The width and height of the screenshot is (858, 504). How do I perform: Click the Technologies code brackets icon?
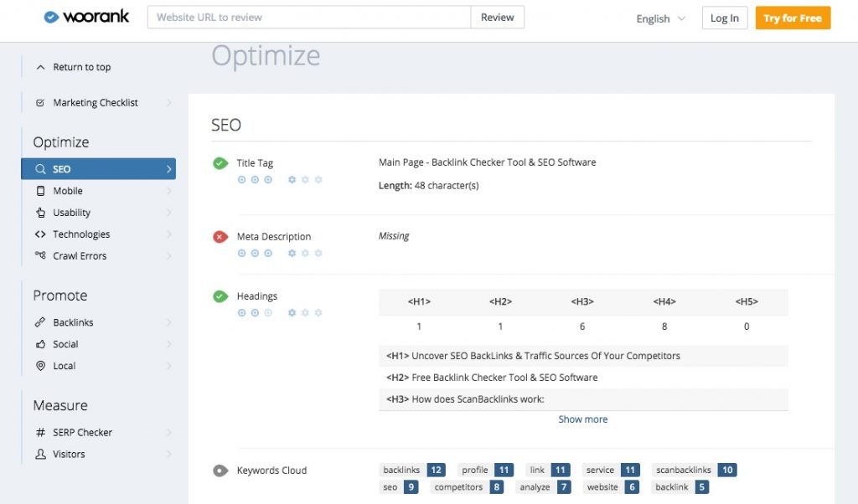pyautogui.click(x=40, y=234)
